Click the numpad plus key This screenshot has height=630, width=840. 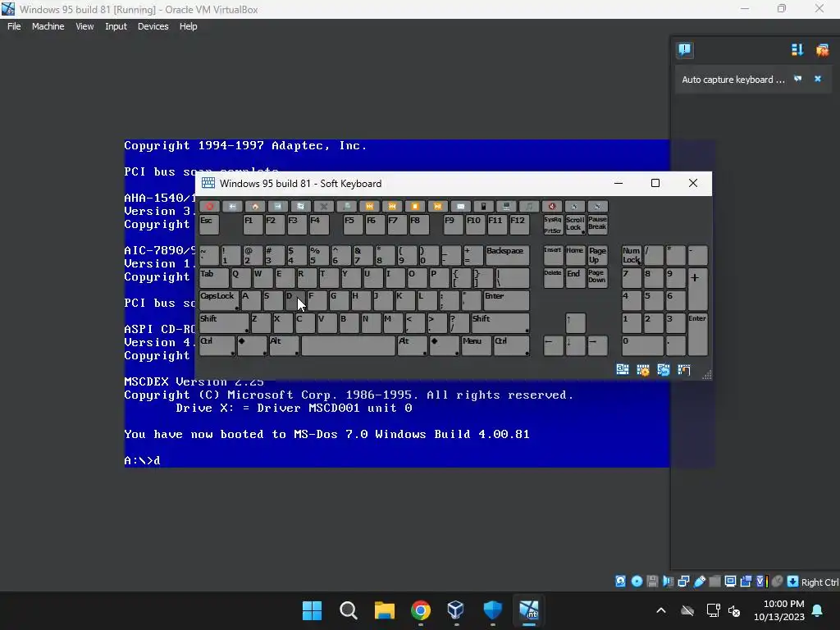[x=697, y=290]
